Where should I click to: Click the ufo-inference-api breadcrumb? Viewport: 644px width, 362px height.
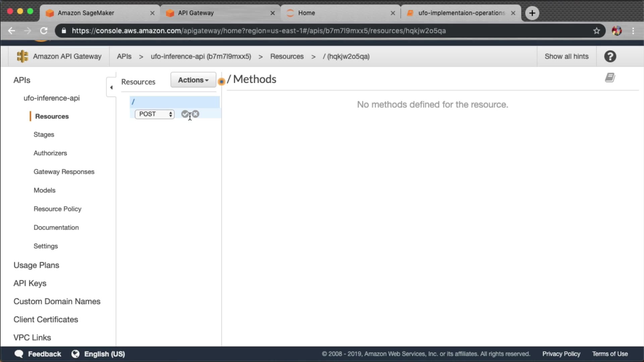pyautogui.click(x=201, y=56)
